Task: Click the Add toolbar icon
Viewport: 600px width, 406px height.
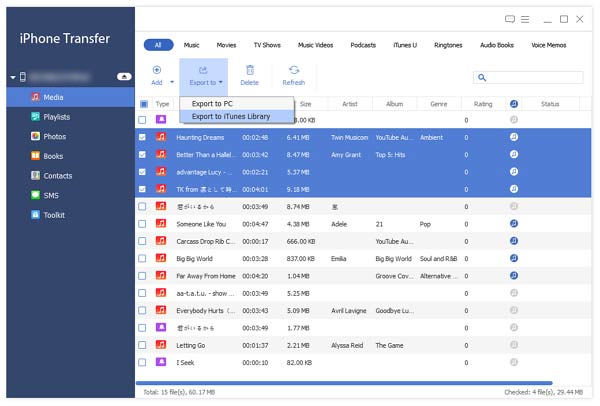Action: click(x=157, y=70)
